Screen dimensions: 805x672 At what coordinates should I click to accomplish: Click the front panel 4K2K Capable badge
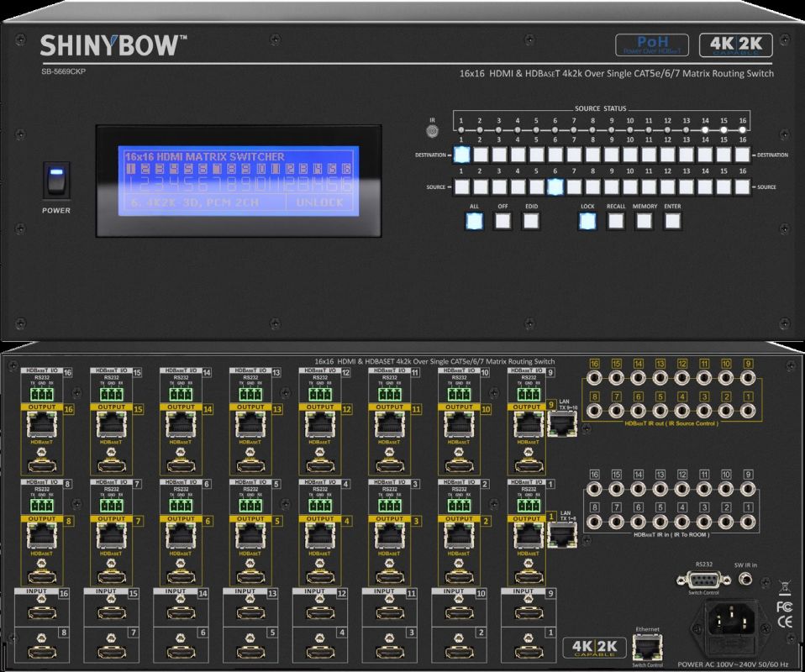[736, 45]
